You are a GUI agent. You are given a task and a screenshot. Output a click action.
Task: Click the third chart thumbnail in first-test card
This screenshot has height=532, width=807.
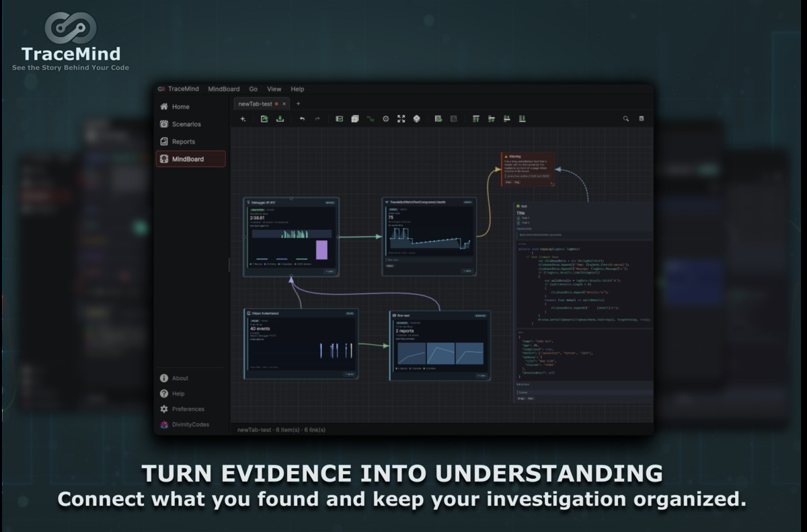[x=469, y=354]
